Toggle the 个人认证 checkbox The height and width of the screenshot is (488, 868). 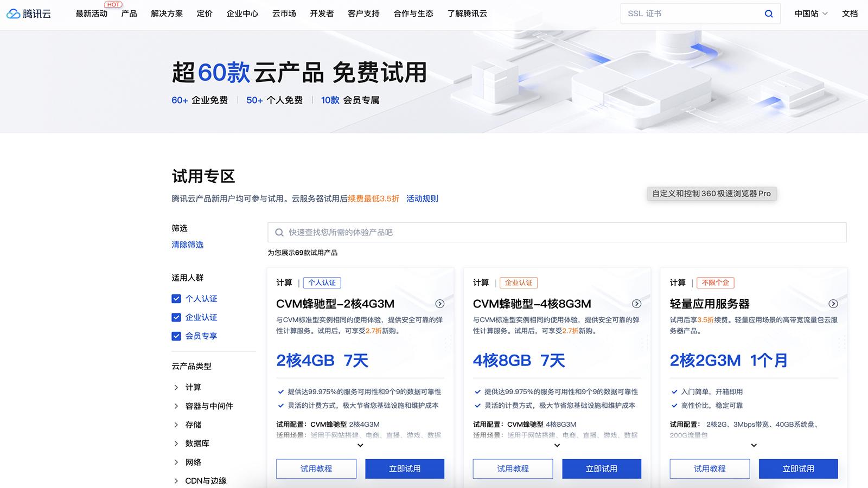(x=176, y=299)
